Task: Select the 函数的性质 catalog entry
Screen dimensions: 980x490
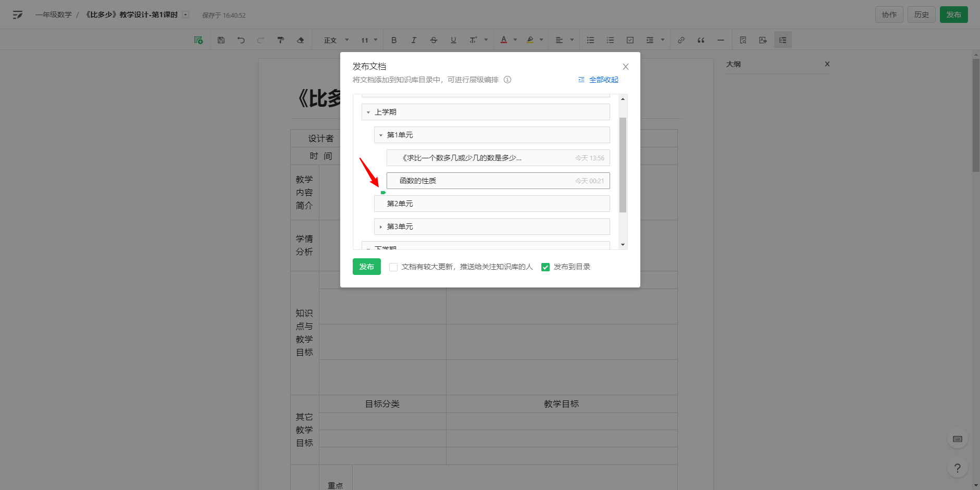Action: point(498,181)
